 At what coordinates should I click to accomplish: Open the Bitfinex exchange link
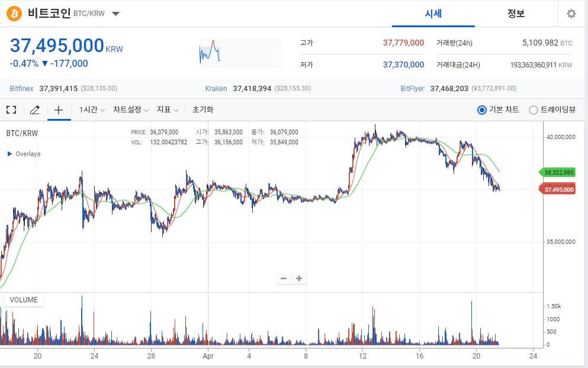(21, 89)
